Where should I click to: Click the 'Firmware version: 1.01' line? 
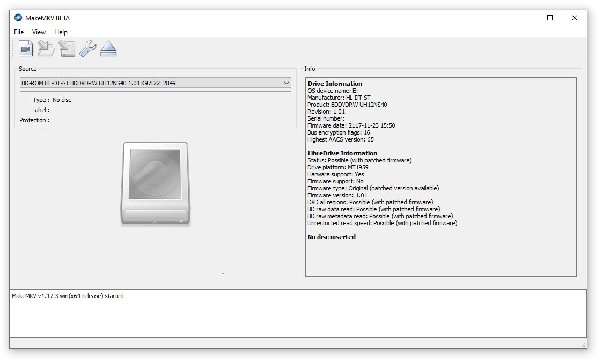[337, 195]
